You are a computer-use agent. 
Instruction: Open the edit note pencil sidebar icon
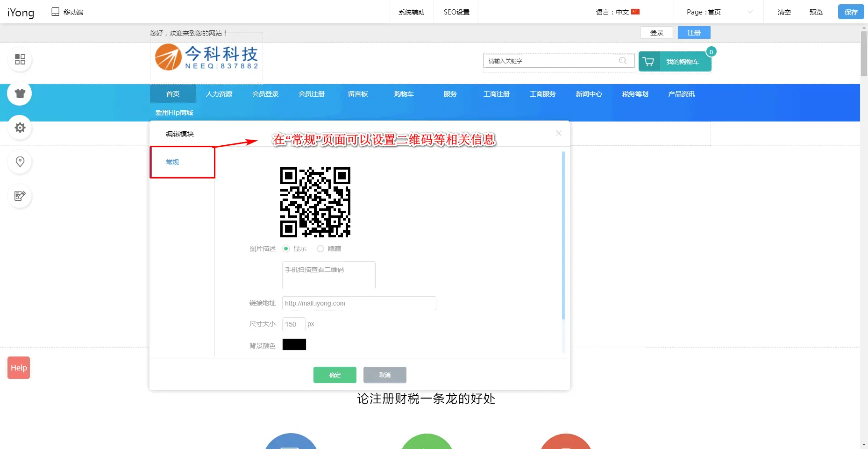tap(20, 196)
